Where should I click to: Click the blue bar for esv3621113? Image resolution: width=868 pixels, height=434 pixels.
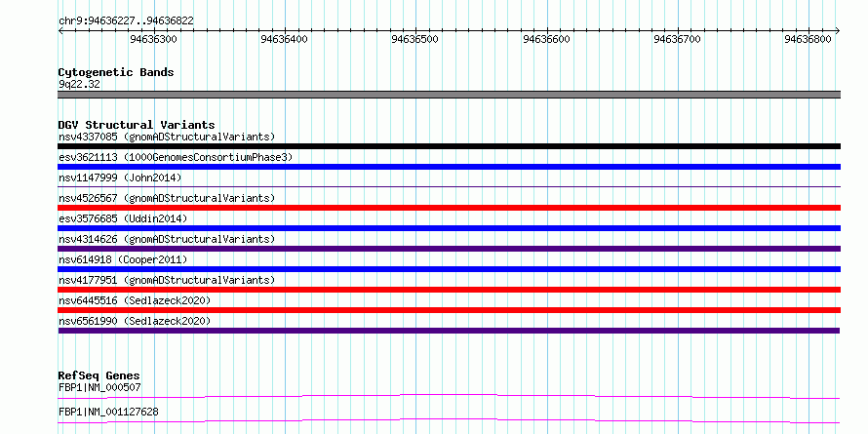[449, 167]
